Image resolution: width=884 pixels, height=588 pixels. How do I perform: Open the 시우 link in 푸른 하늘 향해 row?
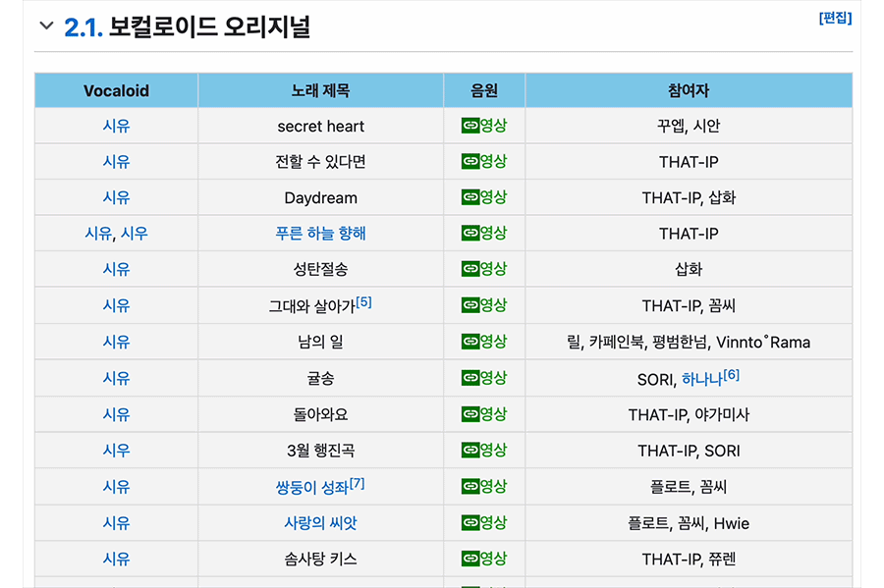coord(134,234)
